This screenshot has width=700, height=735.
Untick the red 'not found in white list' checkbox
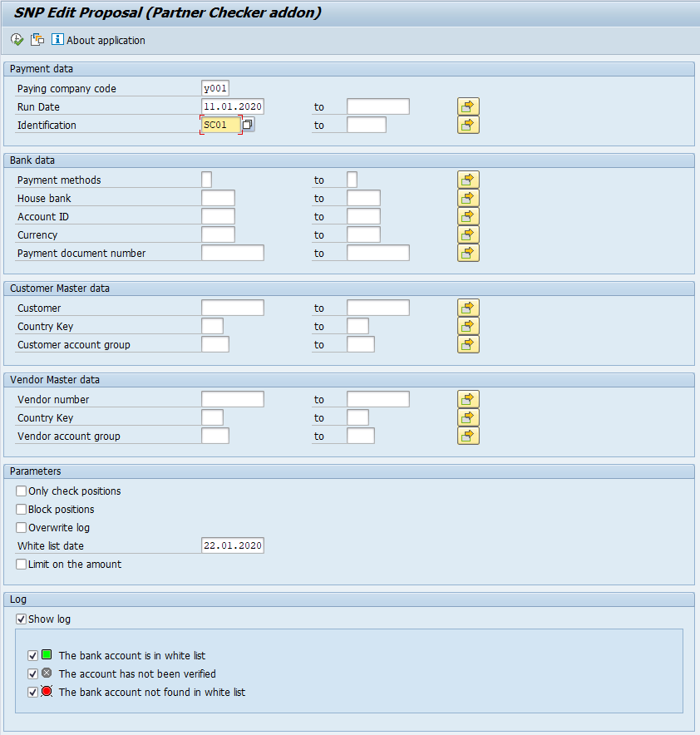[x=33, y=693]
